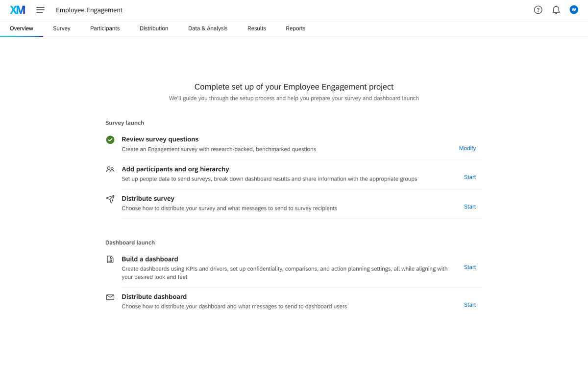Click the people icon for Add participants

[110, 169]
